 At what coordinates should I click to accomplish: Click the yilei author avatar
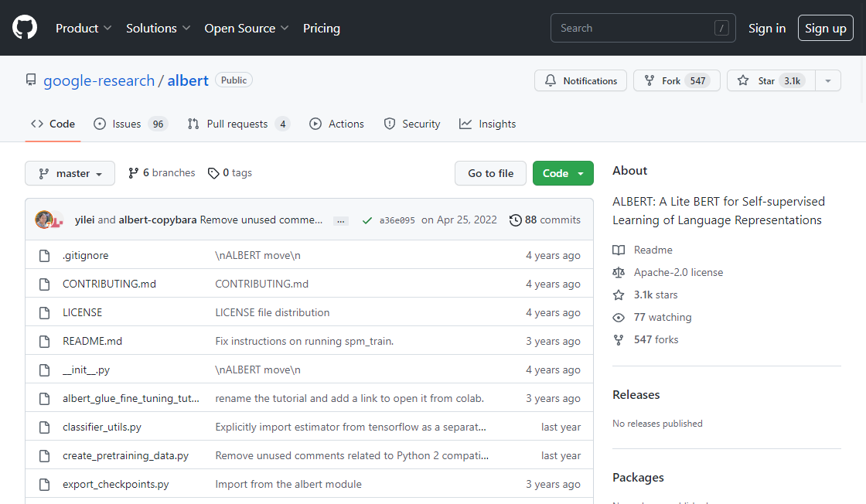pyautogui.click(x=44, y=220)
